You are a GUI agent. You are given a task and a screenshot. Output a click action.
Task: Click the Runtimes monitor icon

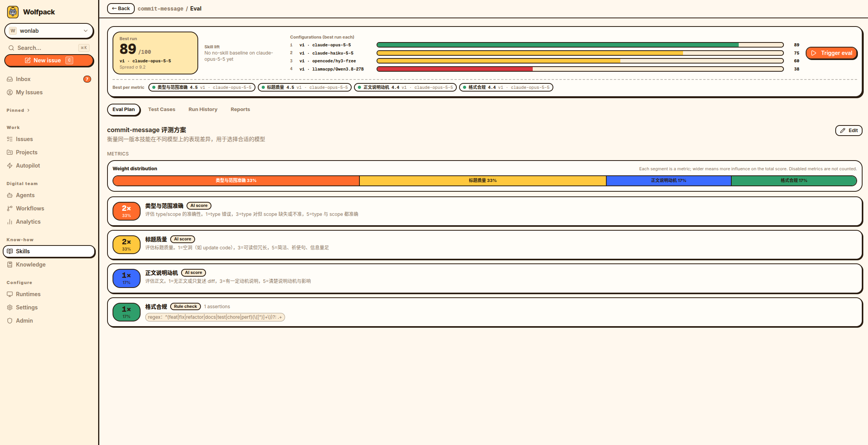(x=10, y=294)
